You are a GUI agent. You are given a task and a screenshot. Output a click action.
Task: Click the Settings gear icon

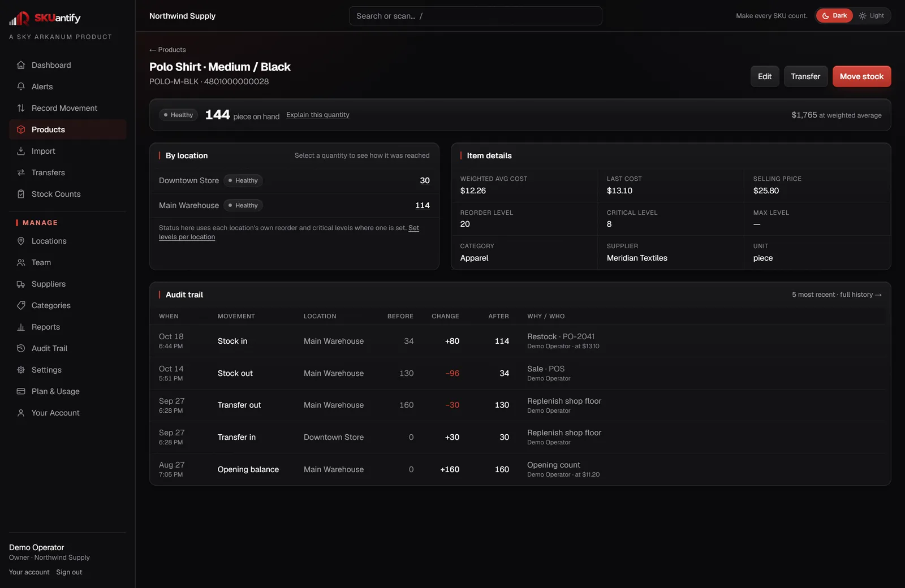point(21,370)
